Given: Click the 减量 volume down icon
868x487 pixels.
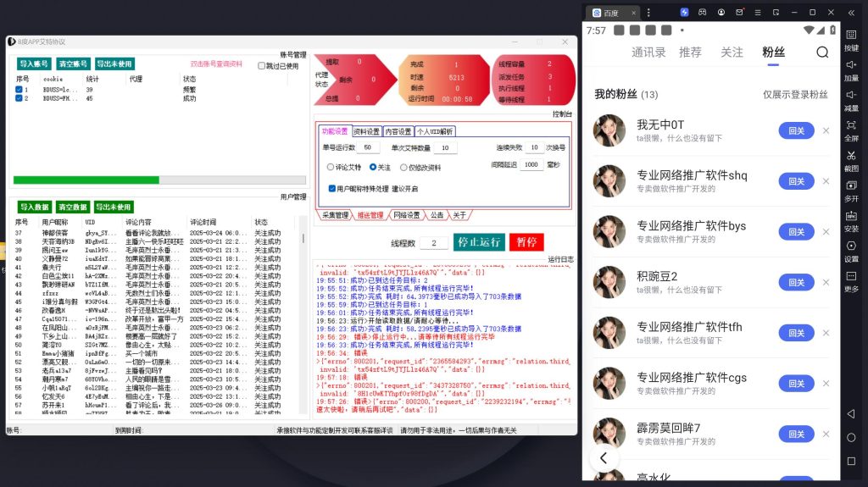Looking at the screenshot, I should (x=851, y=96).
